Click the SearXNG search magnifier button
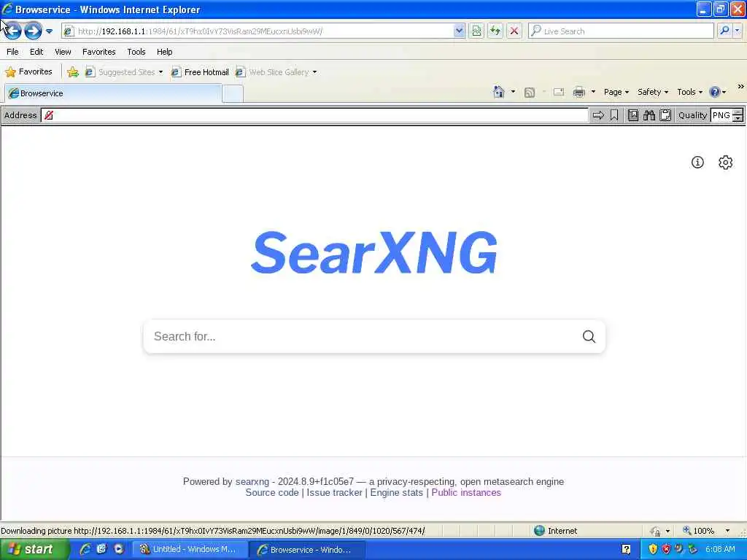This screenshot has width=747, height=560. click(x=589, y=337)
